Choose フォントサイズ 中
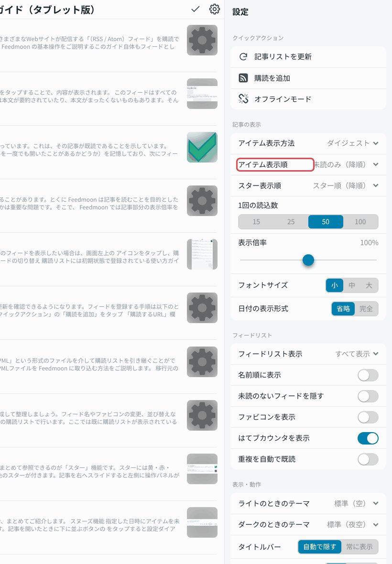Viewport: 392px width, 564px height. pos(352,285)
